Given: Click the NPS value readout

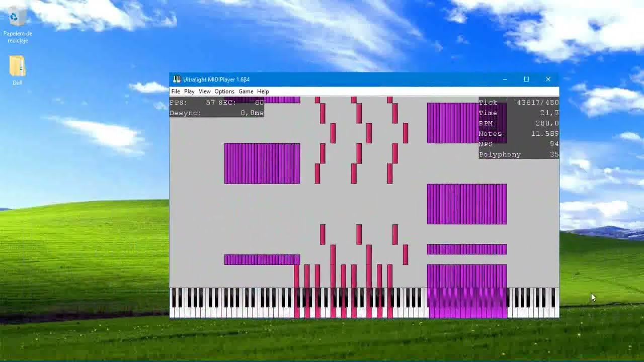Looking at the screenshot, I should tap(554, 144).
